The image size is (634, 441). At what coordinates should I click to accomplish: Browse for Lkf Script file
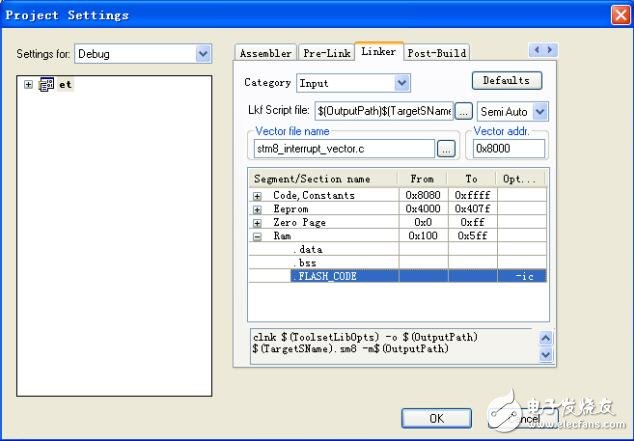464,111
